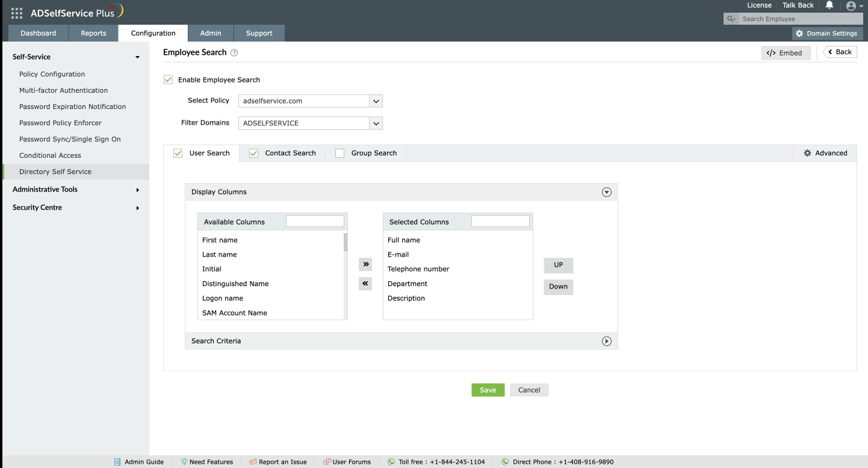Switch to the Admin tab
The height and width of the screenshot is (468, 868).
[x=211, y=33]
